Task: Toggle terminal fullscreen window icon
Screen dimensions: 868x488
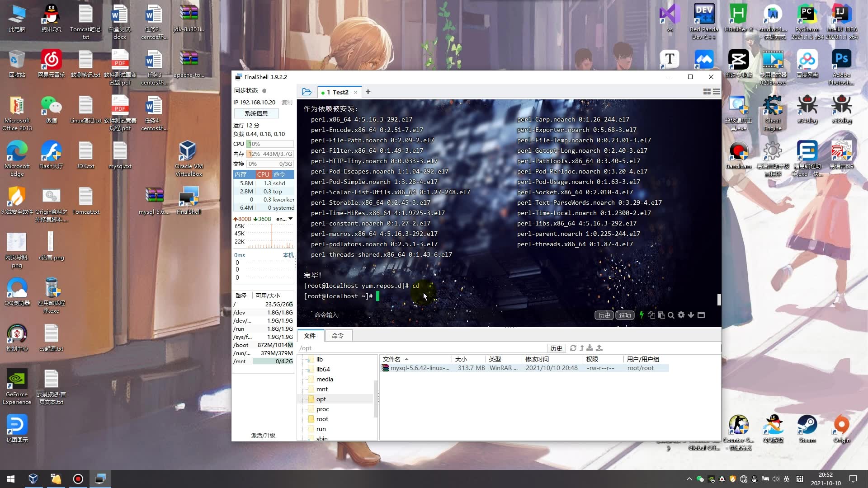Action: click(701, 315)
